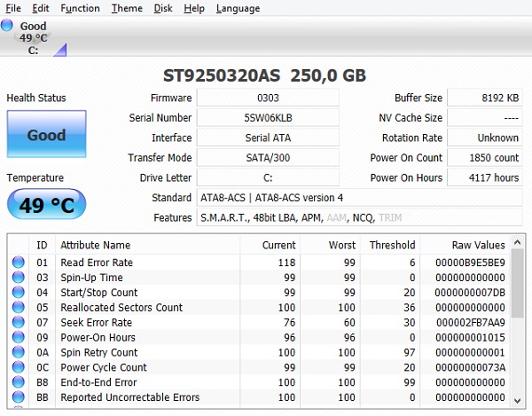Click raw value 00000B9E5BE9
Viewport: 532px width, 416px height.
[470, 263]
